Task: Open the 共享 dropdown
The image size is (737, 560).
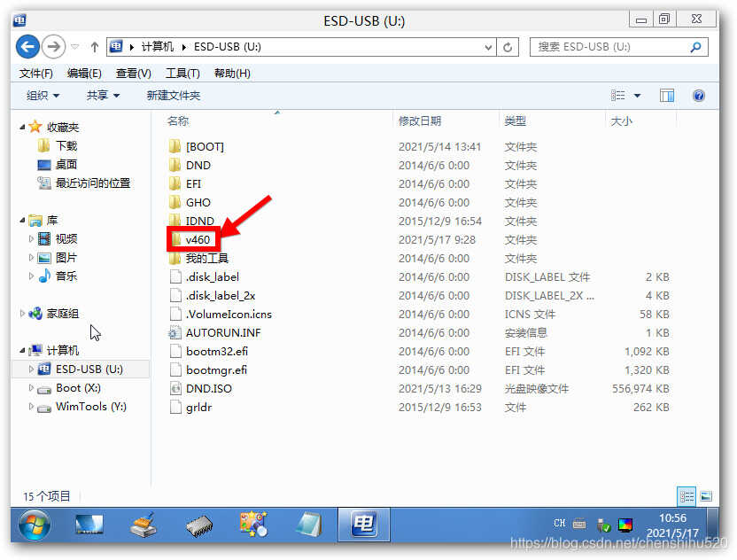Action: 103,96
